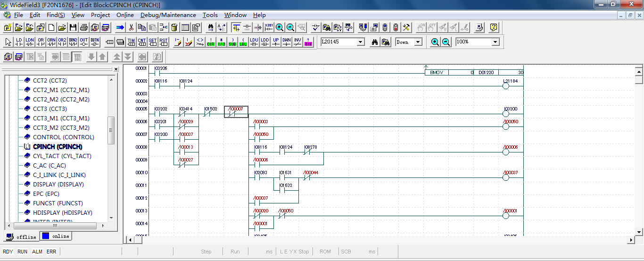Open the Project menu
644x261 pixels.
(100, 15)
